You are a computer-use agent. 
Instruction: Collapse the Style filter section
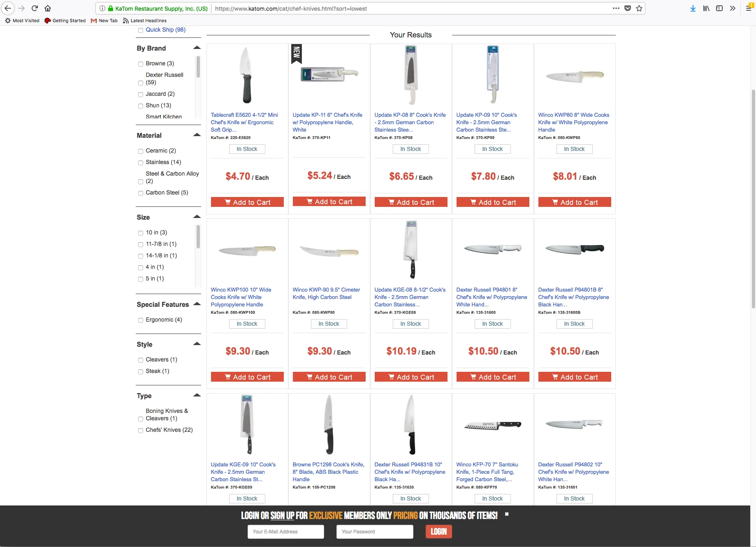point(197,344)
